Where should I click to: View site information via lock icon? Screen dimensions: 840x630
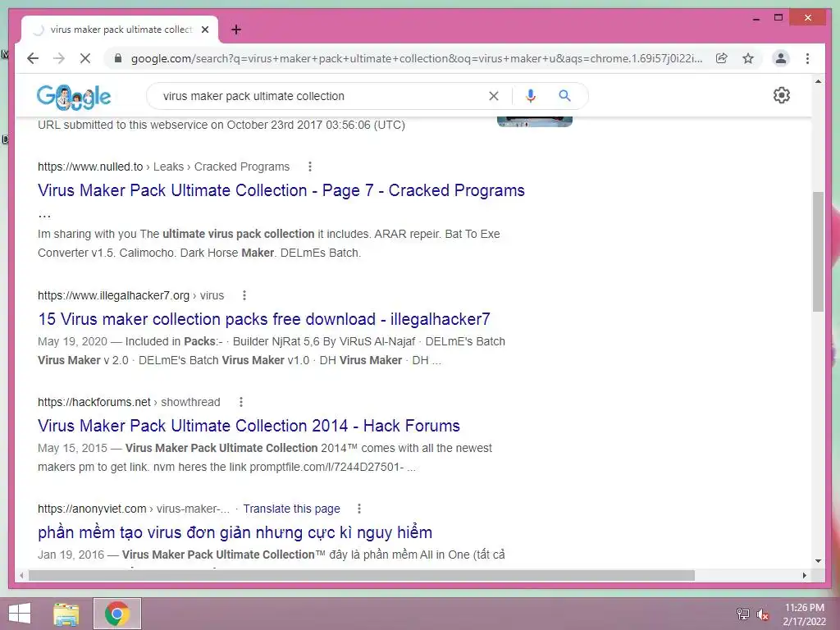point(118,58)
